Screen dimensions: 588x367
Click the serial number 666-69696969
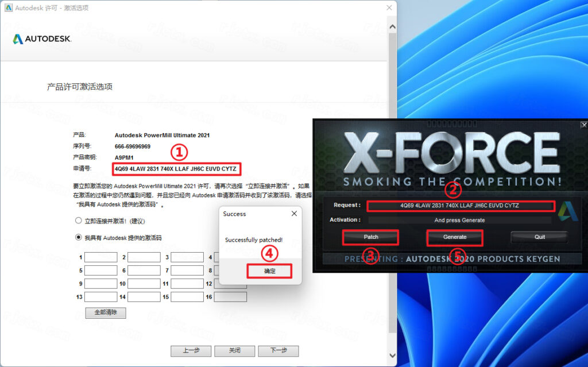(133, 146)
